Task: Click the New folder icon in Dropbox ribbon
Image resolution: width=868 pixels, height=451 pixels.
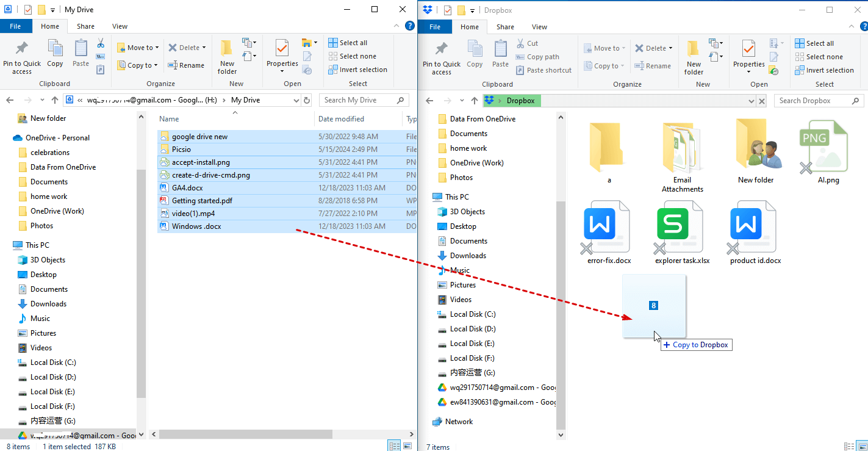Action: click(694, 57)
